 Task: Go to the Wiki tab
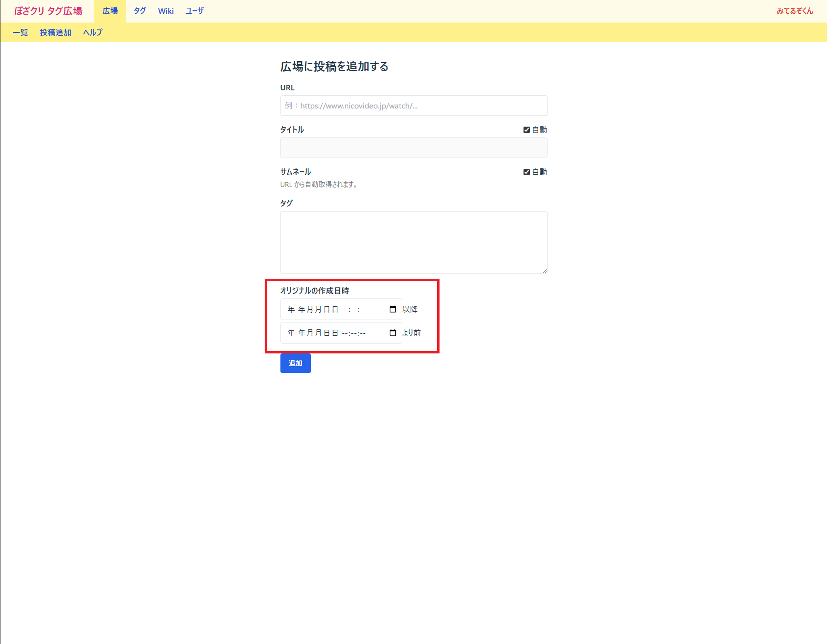click(x=166, y=11)
